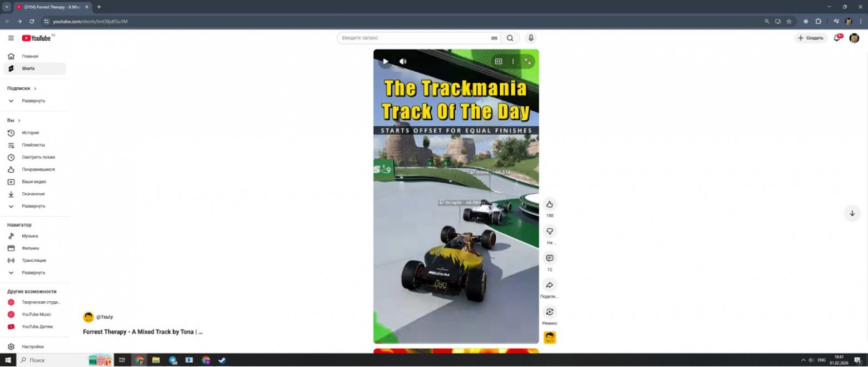Click the Создать button
Viewport: 868px width, 367px height.
(x=810, y=38)
